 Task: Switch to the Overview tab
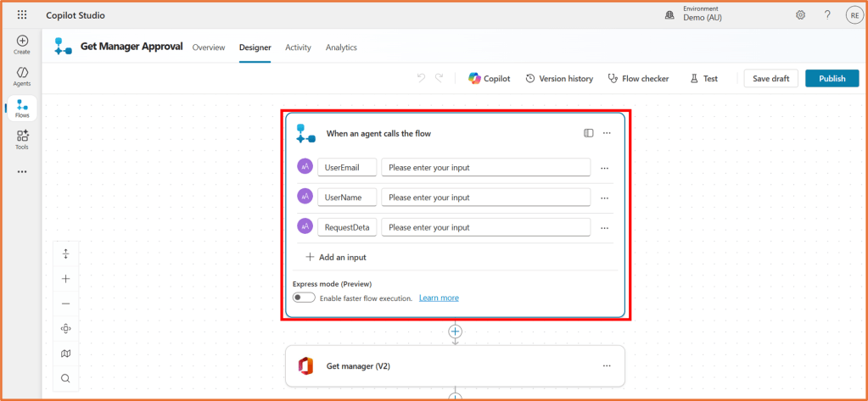pos(209,47)
